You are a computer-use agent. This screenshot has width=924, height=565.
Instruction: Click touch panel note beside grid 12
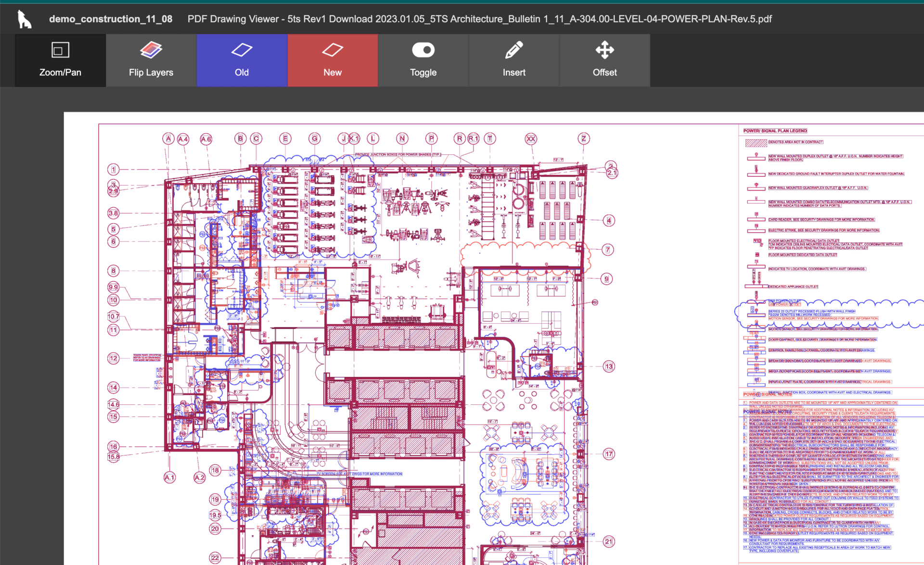[x=147, y=357]
